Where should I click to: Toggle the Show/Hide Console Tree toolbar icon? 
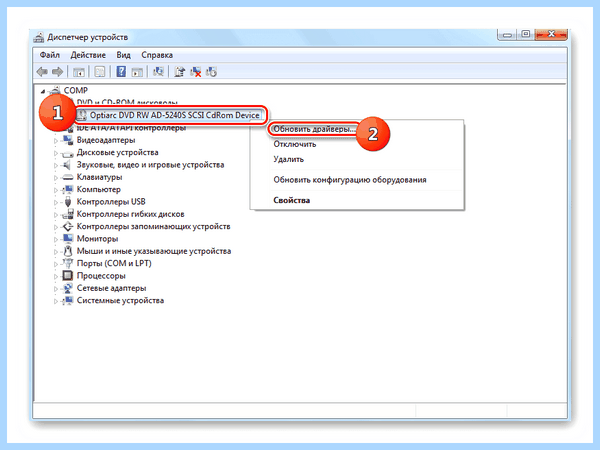[x=79, y=72]
